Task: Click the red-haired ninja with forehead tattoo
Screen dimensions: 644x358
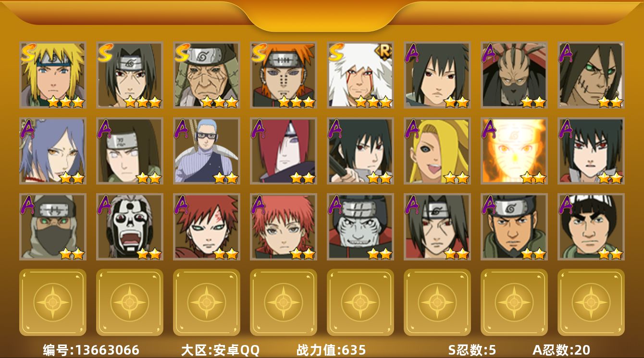Action: [207, 227]
